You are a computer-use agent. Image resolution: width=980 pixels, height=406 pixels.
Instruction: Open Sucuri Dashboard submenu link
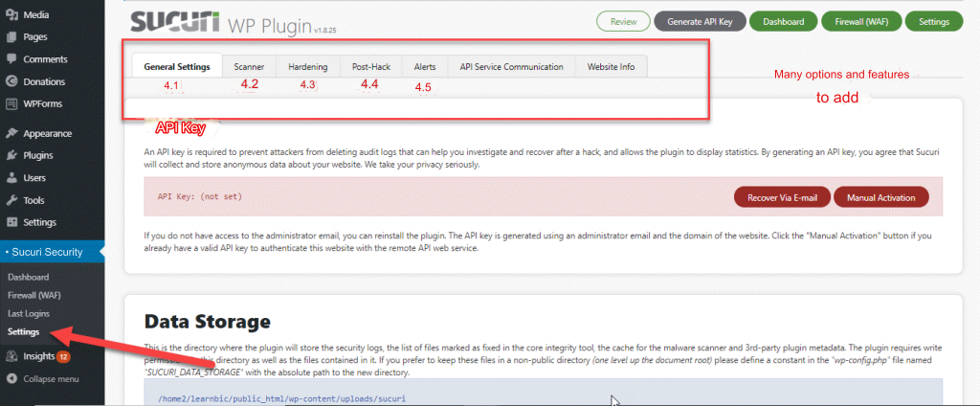[x=28, y=277]
